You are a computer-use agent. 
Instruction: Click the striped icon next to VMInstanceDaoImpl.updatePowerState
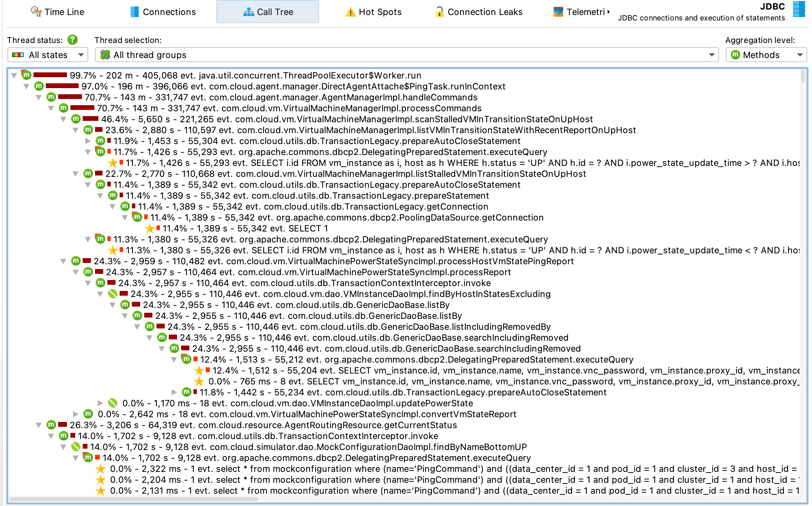point(112,403)
